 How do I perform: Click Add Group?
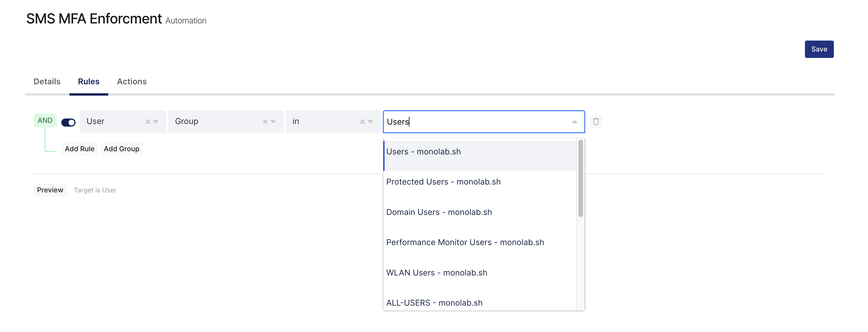(x=122, y=149)
